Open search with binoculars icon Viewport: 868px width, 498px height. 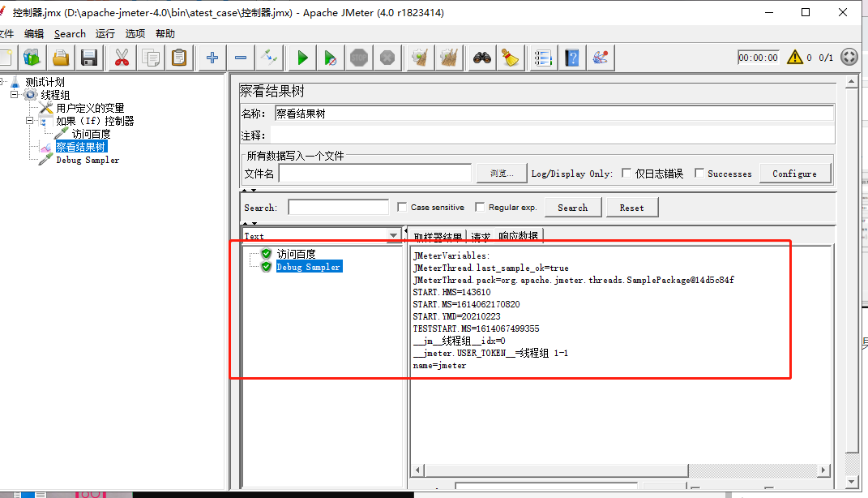click(482, 58)
